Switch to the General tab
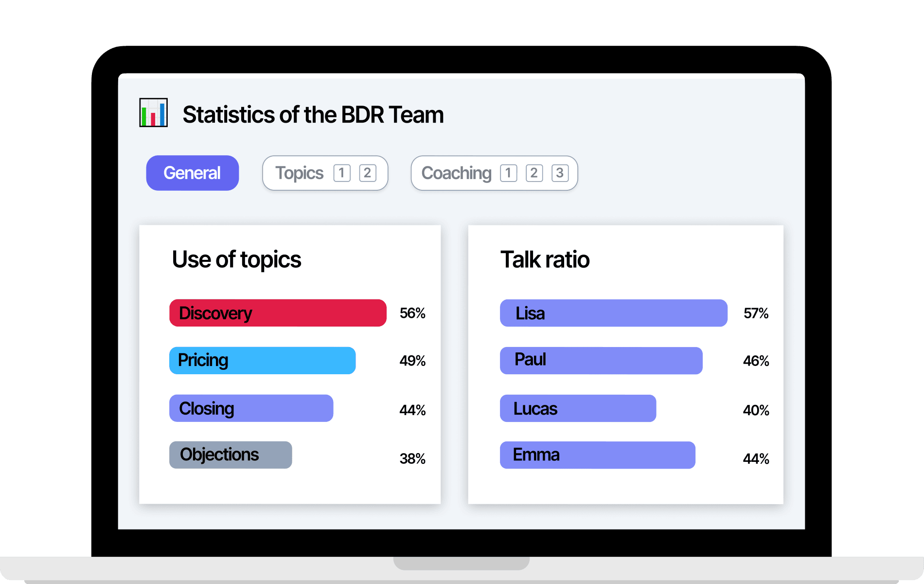 pyautogui.click(x=193, y=173)
